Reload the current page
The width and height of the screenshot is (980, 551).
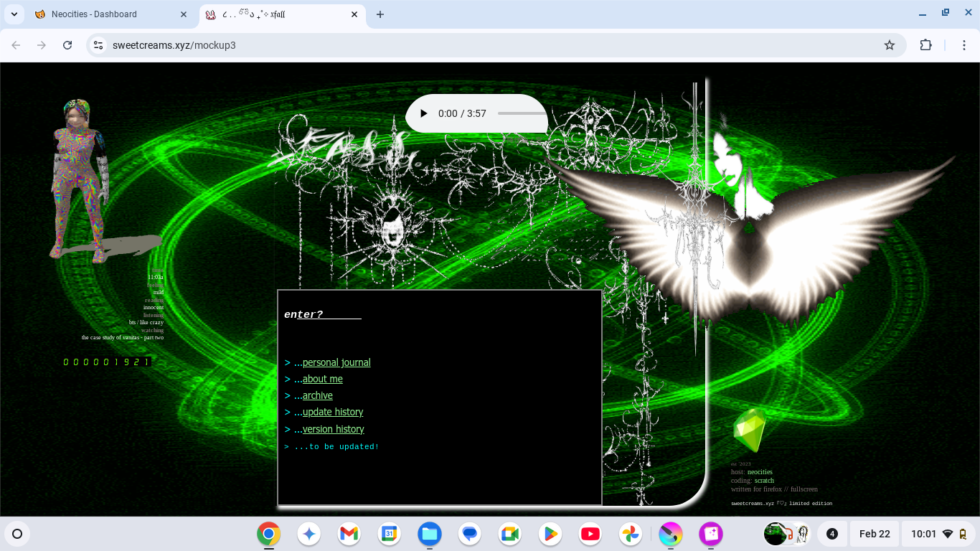tap(67, 45)
